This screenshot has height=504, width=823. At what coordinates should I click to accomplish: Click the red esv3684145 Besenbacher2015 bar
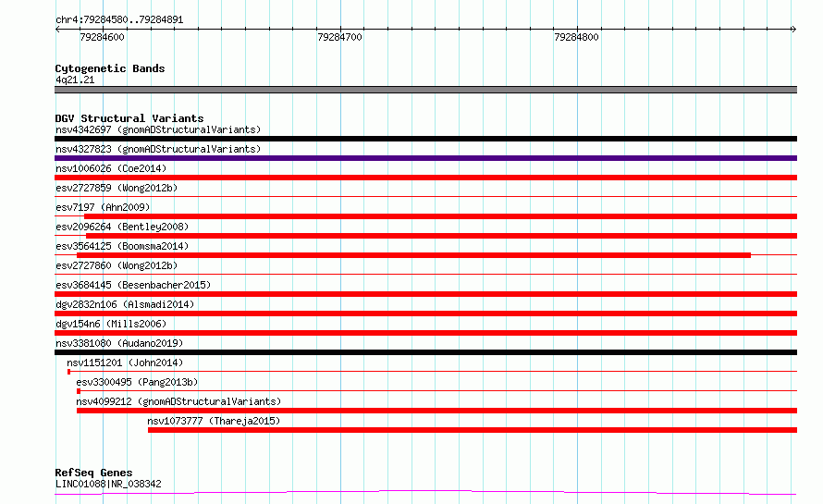coord(425,294)
